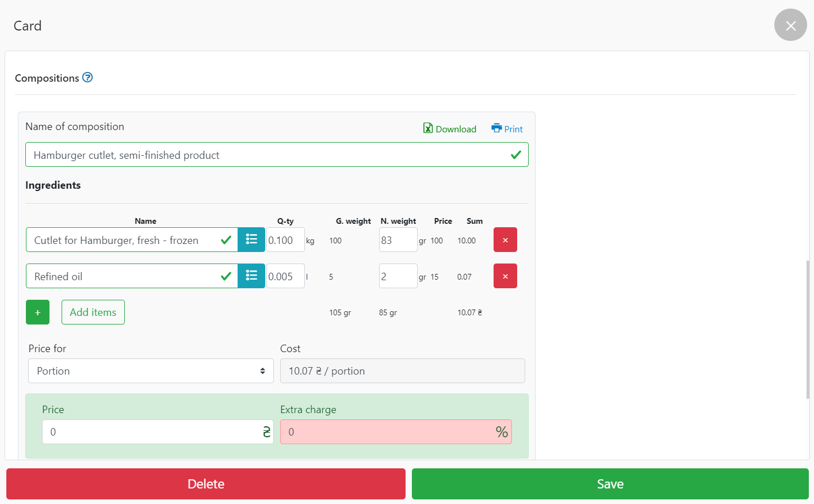
Task: Click the Refined oil quantity 0.005 field
Action: [x=285, y=276]
